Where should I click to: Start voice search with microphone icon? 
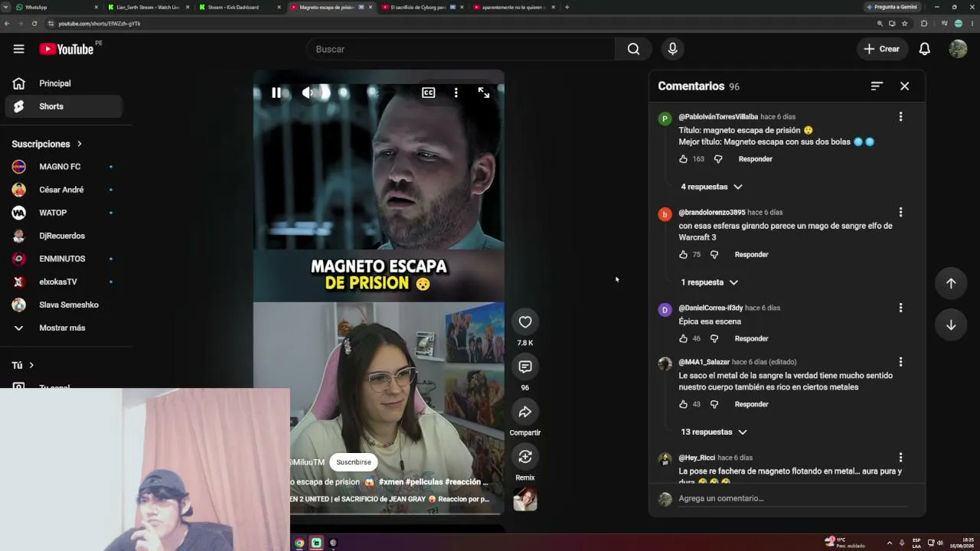tap(672, 49)
